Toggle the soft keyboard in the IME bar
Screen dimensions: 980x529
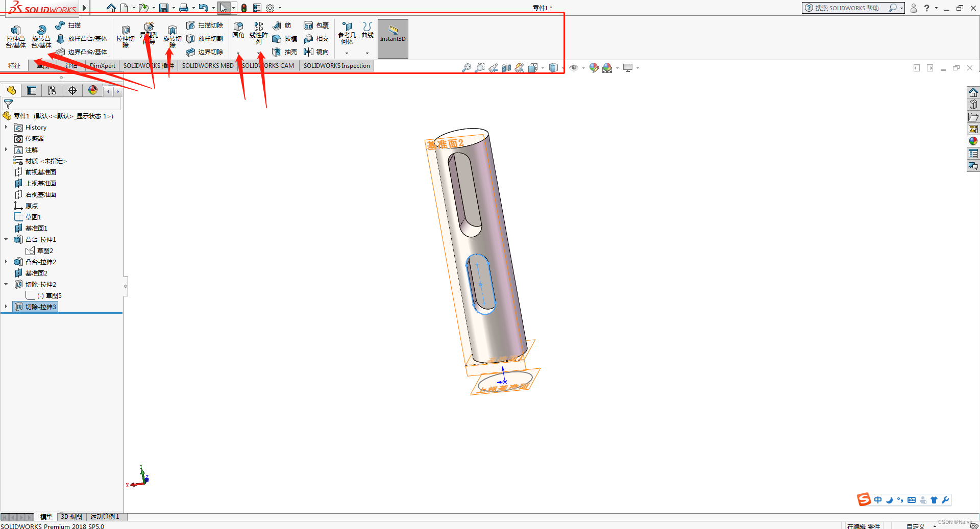tap(912, 500)
